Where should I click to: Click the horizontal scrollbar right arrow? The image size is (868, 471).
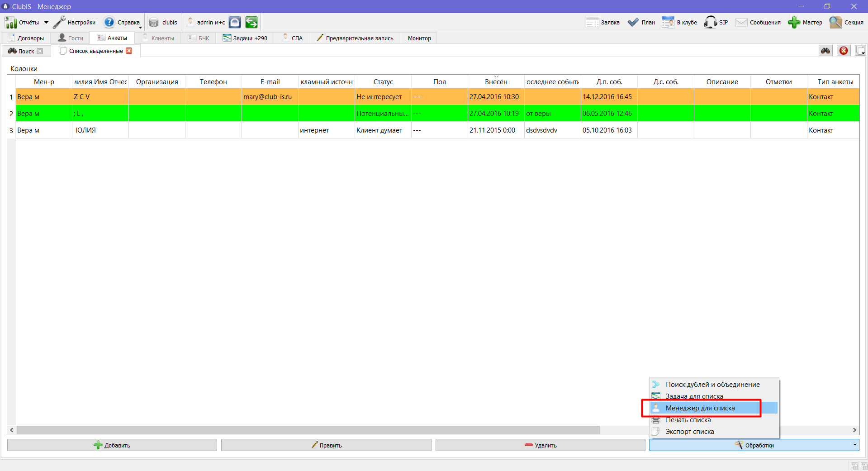(854, 430)
